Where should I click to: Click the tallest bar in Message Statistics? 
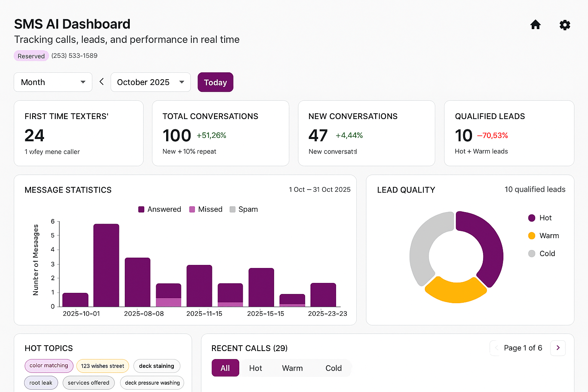point(106,265)
